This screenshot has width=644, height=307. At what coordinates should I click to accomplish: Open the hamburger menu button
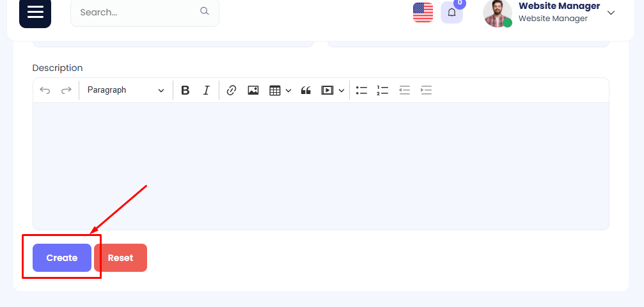35,12
